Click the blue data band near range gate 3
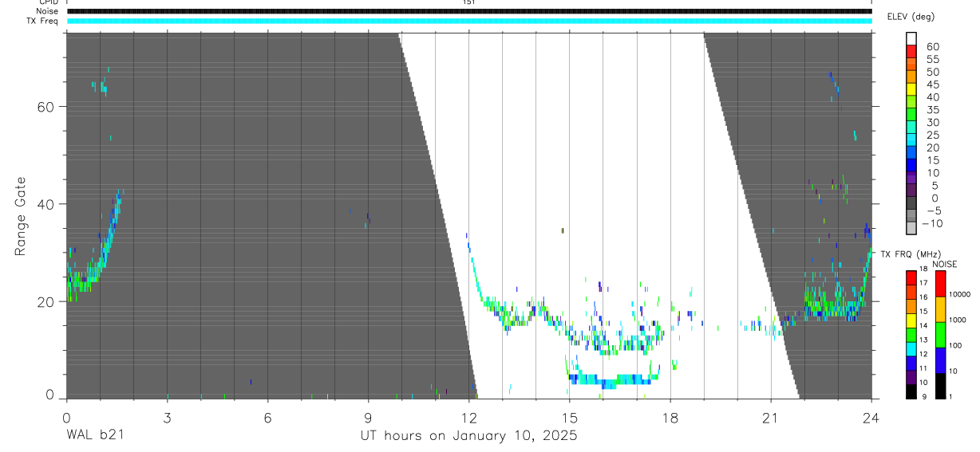980x452 pixels. [614, 379]
